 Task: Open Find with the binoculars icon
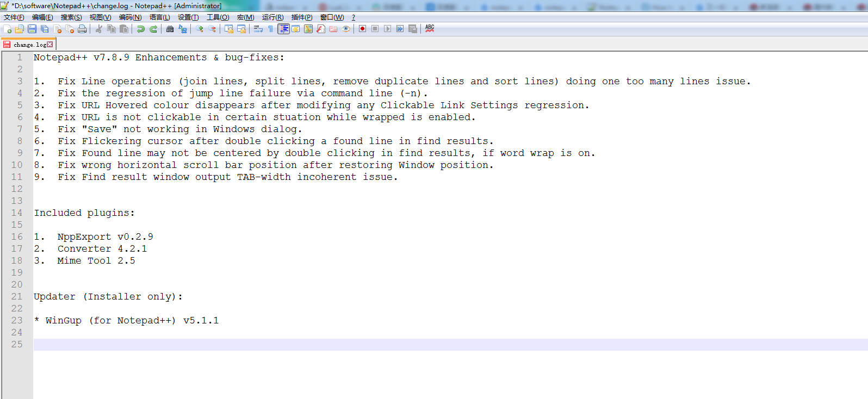pos(170,29)
